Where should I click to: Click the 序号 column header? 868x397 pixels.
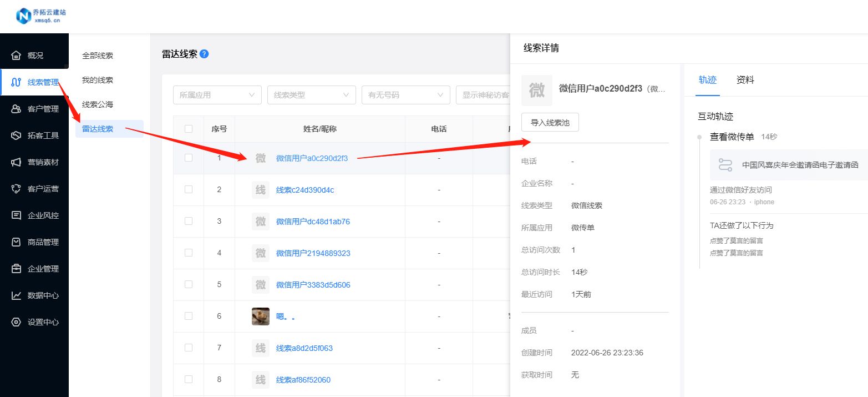coord(219,129)
